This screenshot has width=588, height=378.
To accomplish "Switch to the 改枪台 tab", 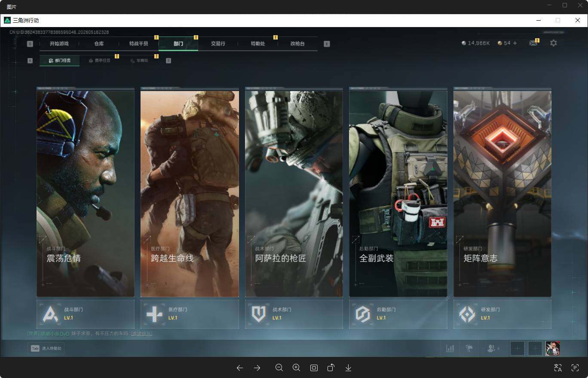I will click(297, 44).
